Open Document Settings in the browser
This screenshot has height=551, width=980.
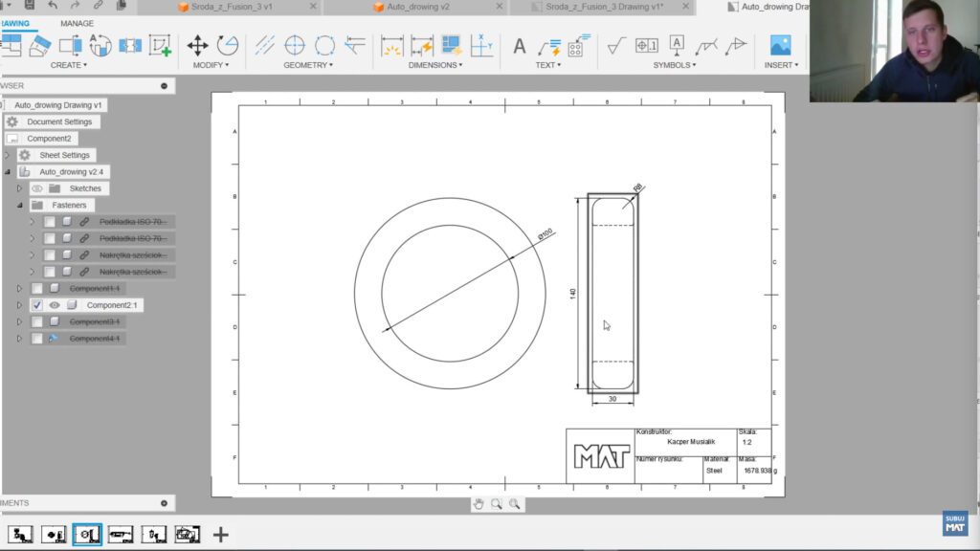(x=59, y=121)
